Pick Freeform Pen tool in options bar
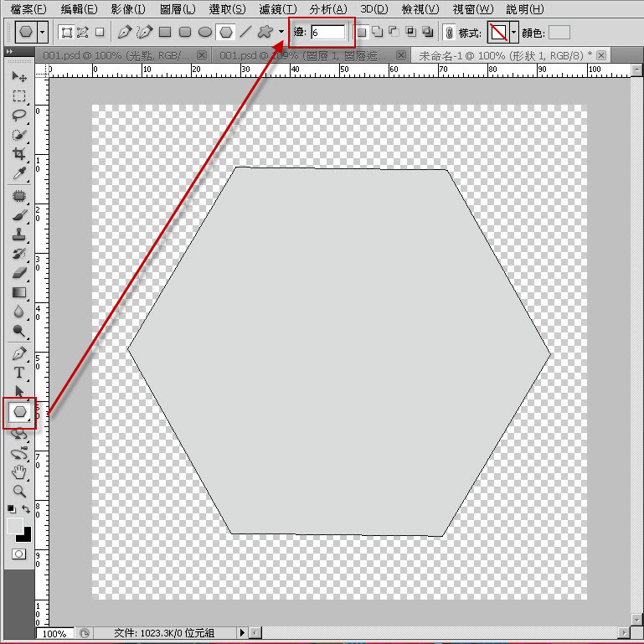The width and height of the screenshot is (644, 644). [145, 32]
